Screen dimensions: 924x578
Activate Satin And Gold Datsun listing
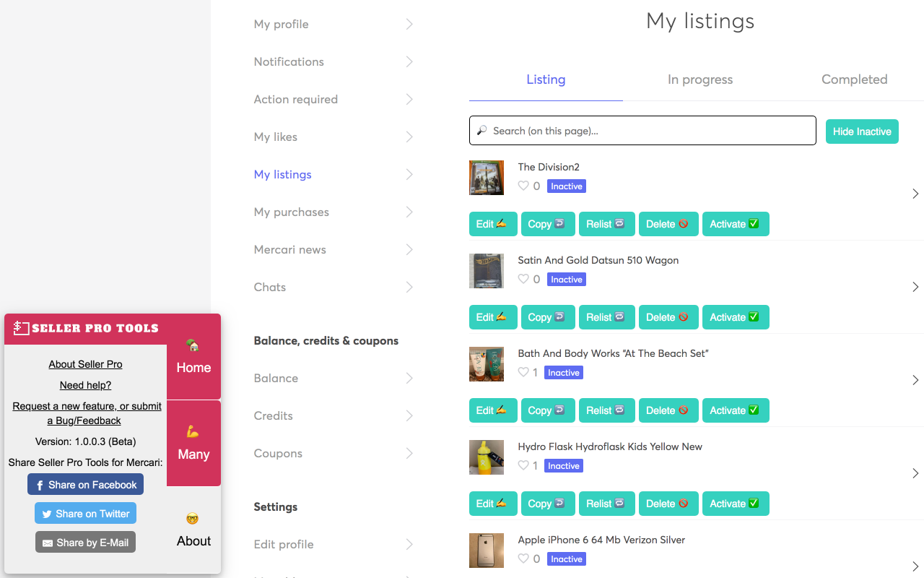point(736,317)
